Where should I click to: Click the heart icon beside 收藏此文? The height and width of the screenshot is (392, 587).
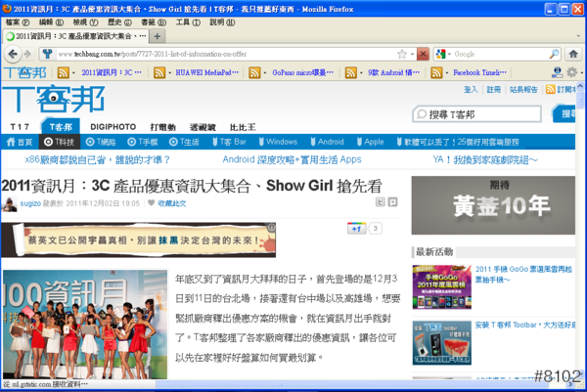pos(151,203)
